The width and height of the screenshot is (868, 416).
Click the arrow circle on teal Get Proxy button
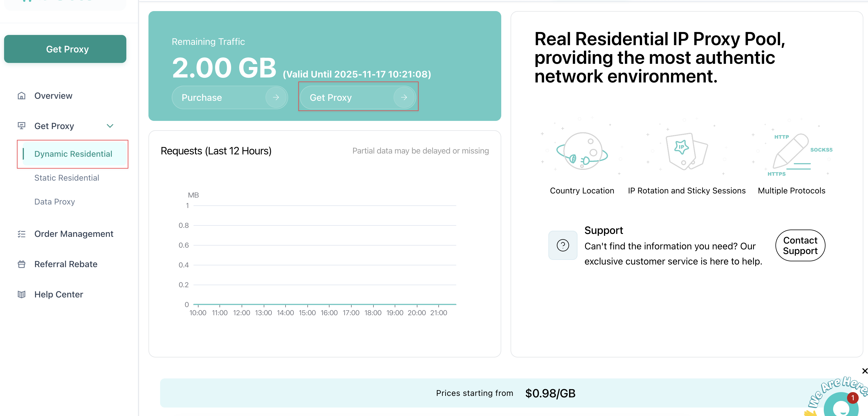[404, 97]
